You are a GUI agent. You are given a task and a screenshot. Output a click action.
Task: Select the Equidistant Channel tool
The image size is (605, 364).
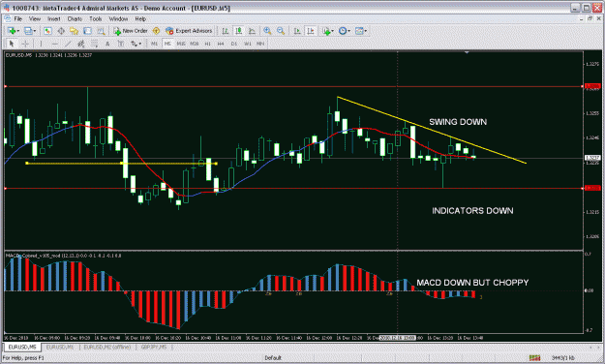80,44
